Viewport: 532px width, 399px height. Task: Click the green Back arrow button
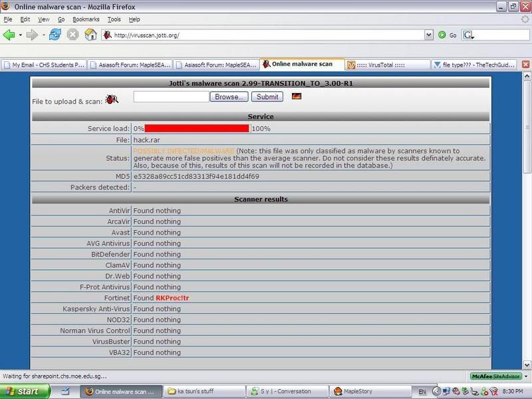tap(9, 35)
